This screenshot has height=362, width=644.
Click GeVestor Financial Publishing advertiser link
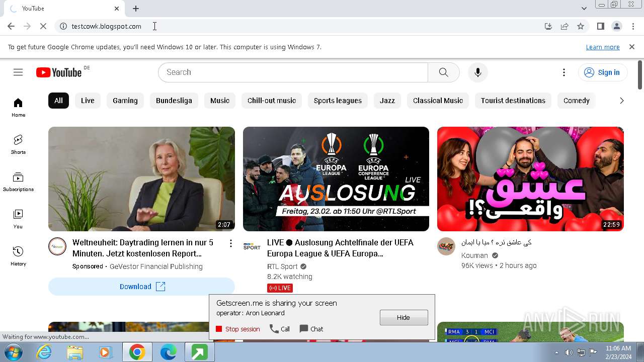[156, 266]
